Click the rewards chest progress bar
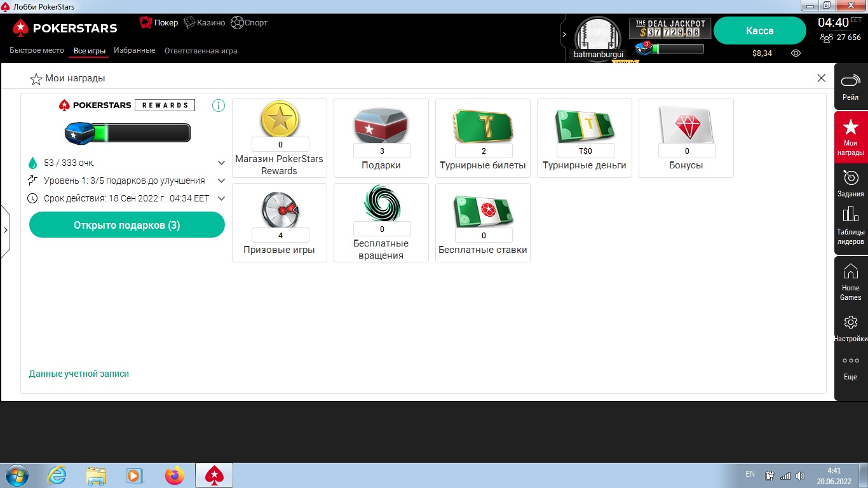Image resolution: width=868 pixels, height=488 pixels. tap(127, 133)
